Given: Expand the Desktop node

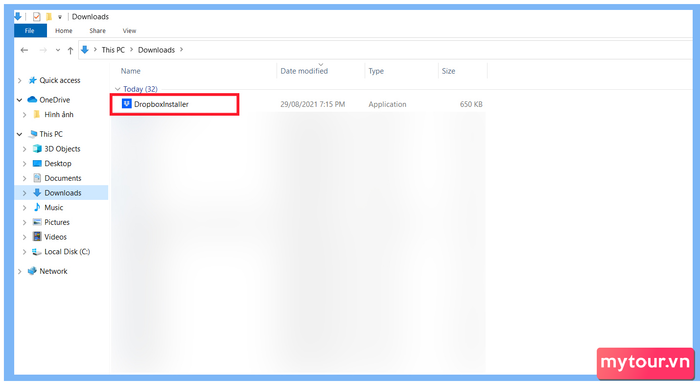Looking at the screenshot, I should pos(25,164).
